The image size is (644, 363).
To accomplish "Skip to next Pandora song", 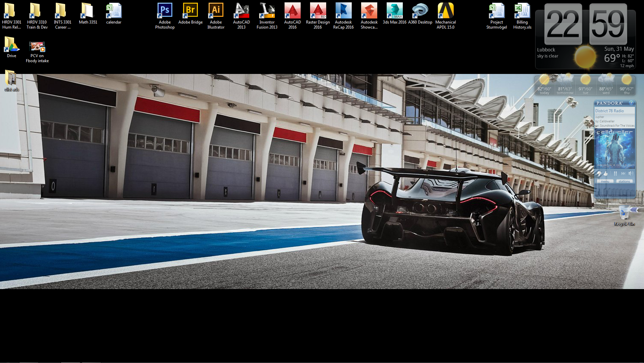I will point(623,173).
